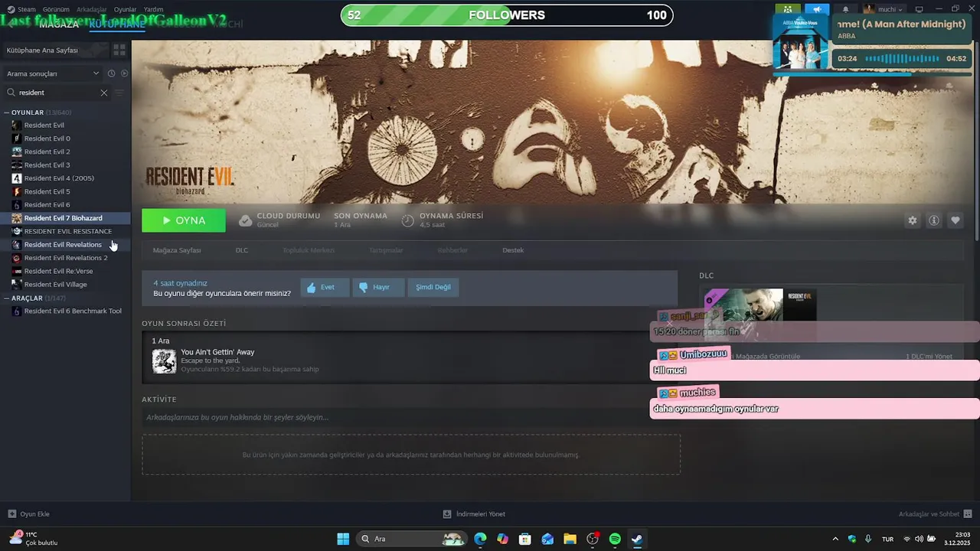The width and height of the screenshot is (980, 551).
Task: Select Resident Evil 2 in library
Action: (47, 152)
